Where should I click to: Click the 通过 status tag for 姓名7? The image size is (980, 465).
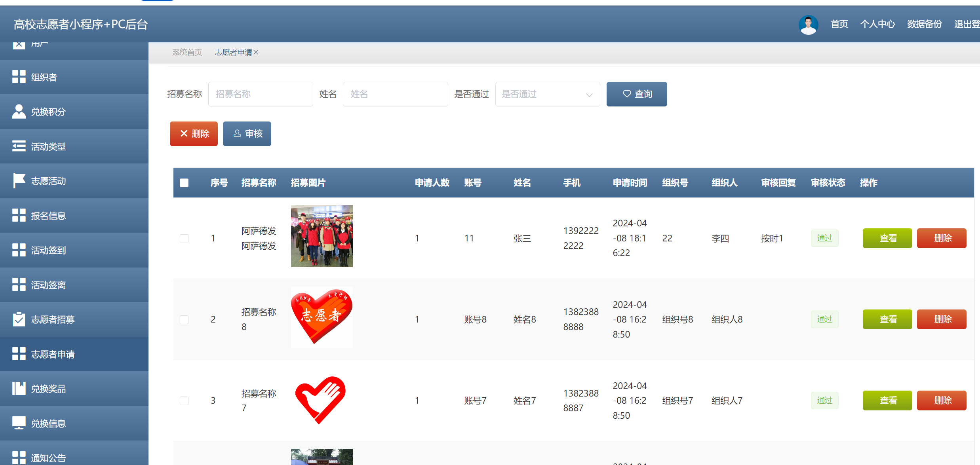pyautogui.click(x=825, y=400)
